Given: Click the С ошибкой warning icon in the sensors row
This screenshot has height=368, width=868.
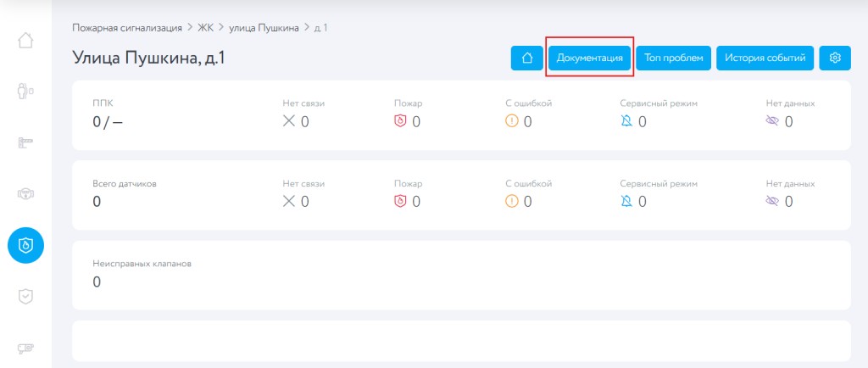Looking at the screenshot, I should (x=511, y=201).
